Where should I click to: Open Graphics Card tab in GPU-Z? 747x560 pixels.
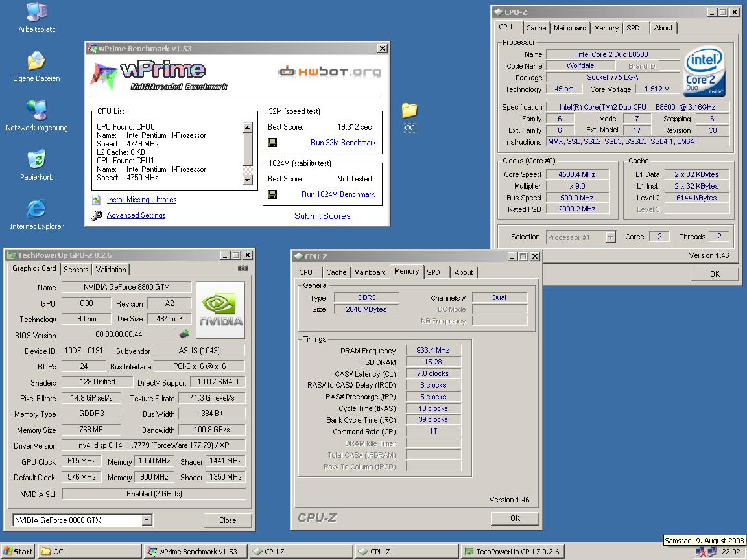[34, 268]
